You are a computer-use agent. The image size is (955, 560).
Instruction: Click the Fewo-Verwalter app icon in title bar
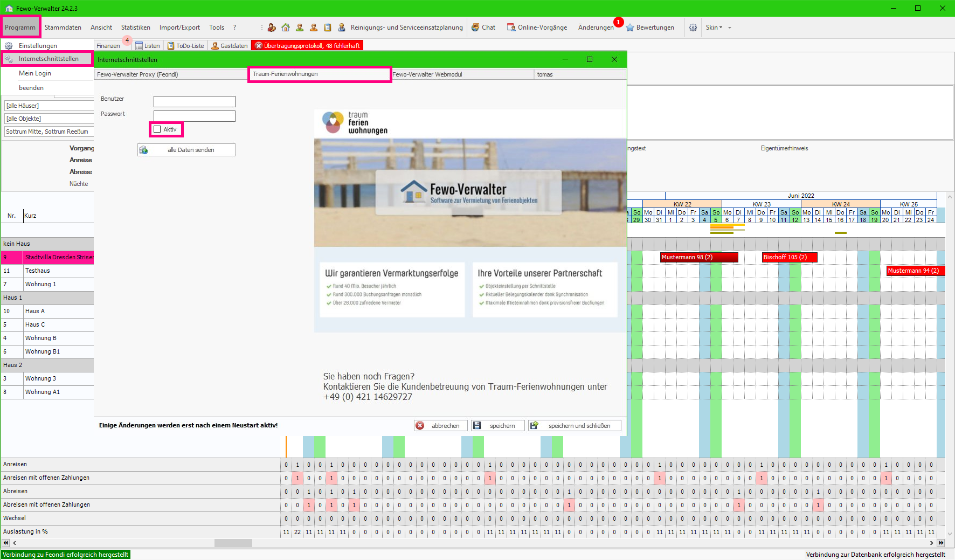coord(9,8)
